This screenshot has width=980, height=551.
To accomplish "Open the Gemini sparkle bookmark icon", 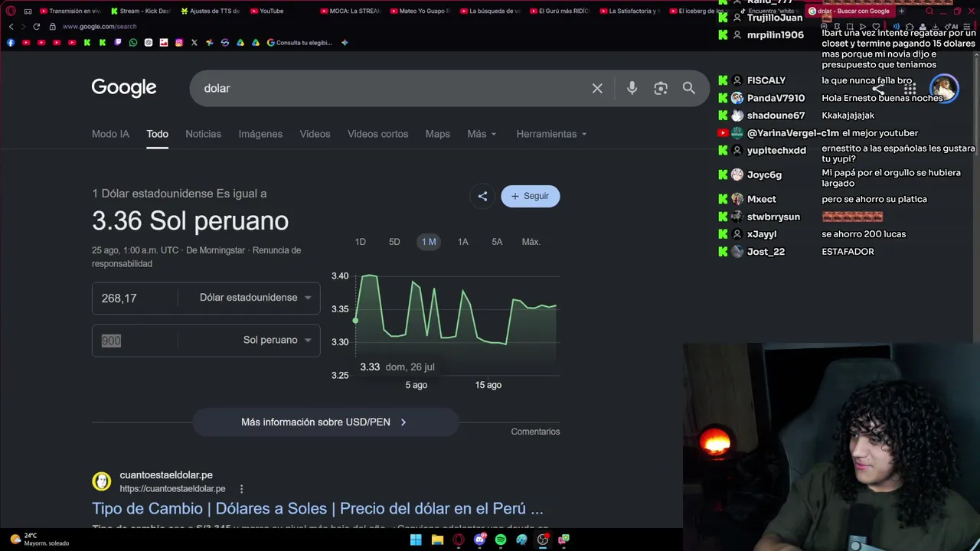I will [x=345, y=43].
